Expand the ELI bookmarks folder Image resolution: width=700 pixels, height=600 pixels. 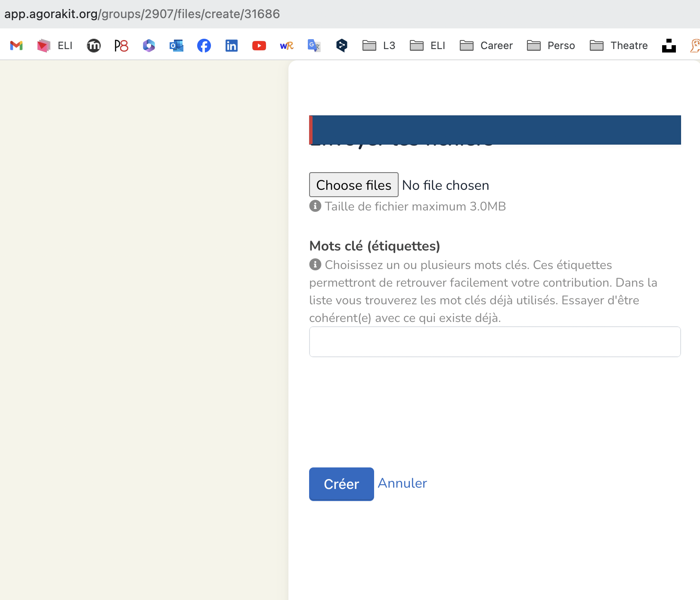coord(427,45)
